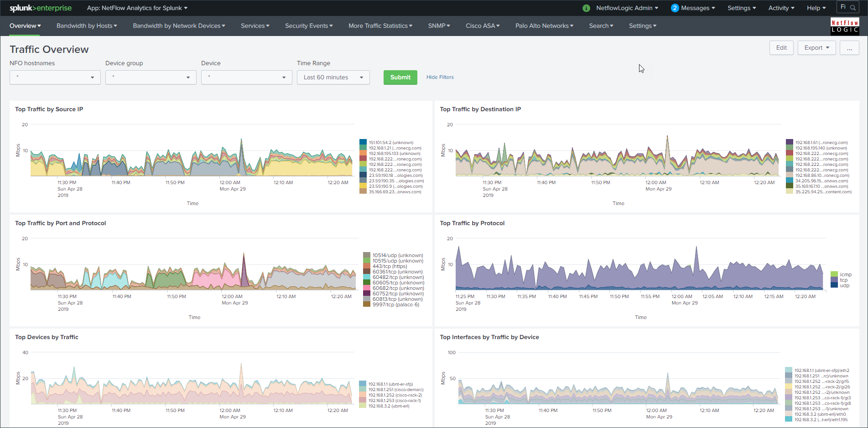Open the Device filter dropdown

(x=247, y=77)
